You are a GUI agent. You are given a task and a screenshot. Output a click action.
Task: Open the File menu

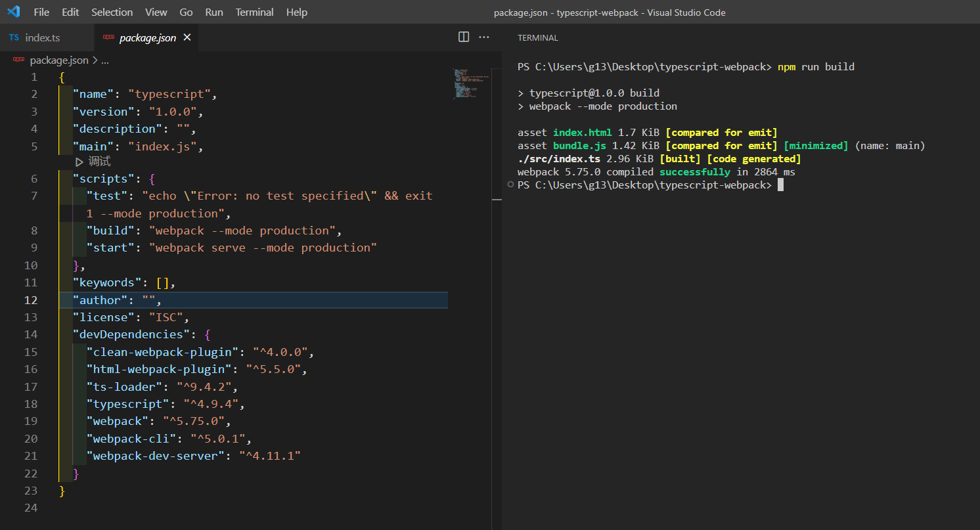(41, 12)
